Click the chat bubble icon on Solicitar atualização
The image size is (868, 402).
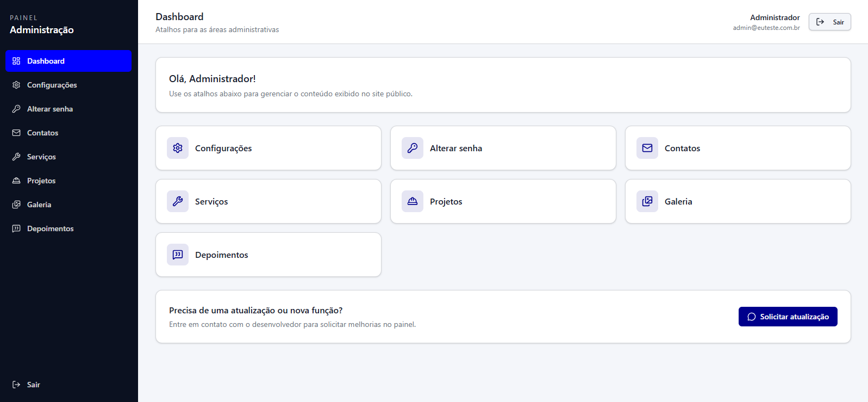pyautogui.click(x=752, y=317)
